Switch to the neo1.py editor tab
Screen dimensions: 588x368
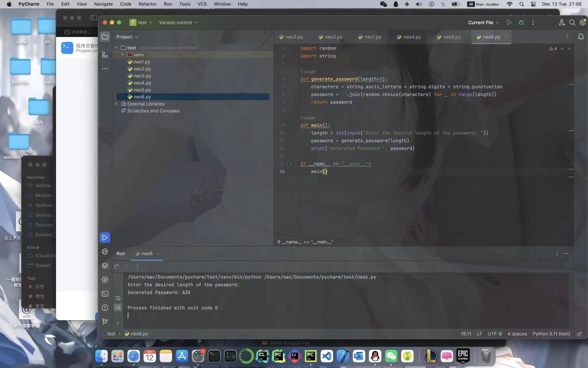[x=370, y=37]
